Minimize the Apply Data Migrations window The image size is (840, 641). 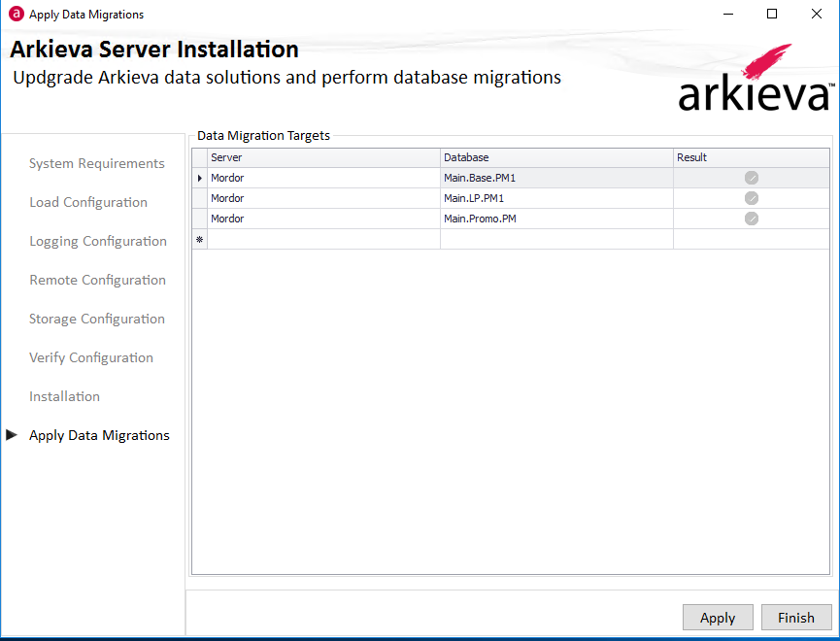click(x=728, y=14)
